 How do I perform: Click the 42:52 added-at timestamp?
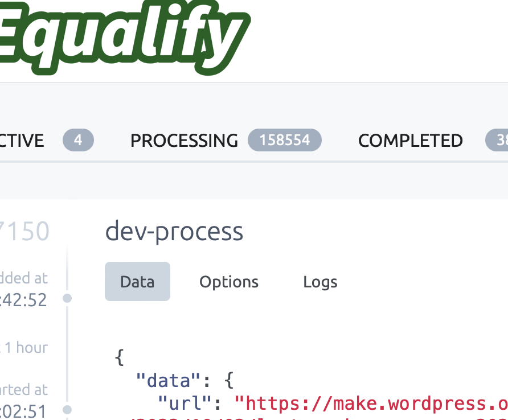24,300
